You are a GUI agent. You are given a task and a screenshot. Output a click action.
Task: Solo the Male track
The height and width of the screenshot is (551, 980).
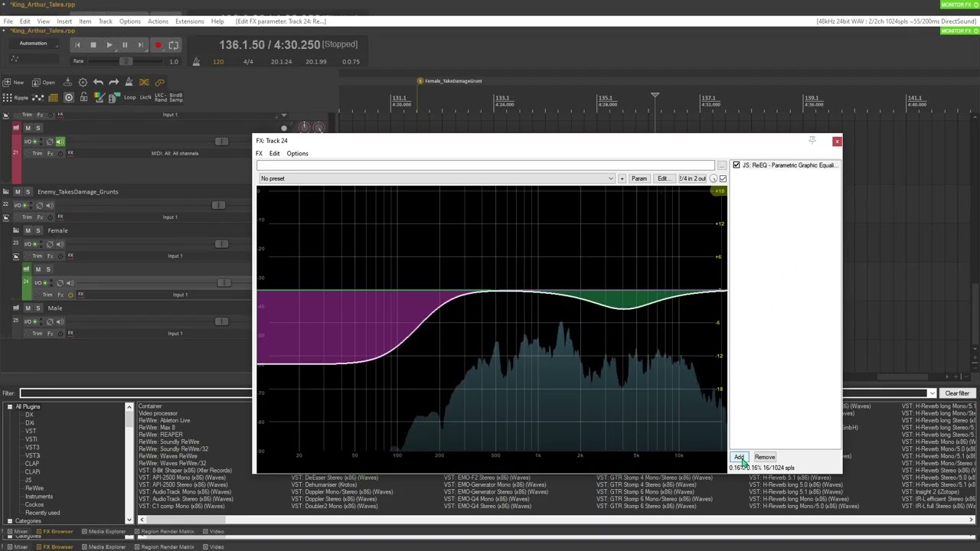click(38, 308)
